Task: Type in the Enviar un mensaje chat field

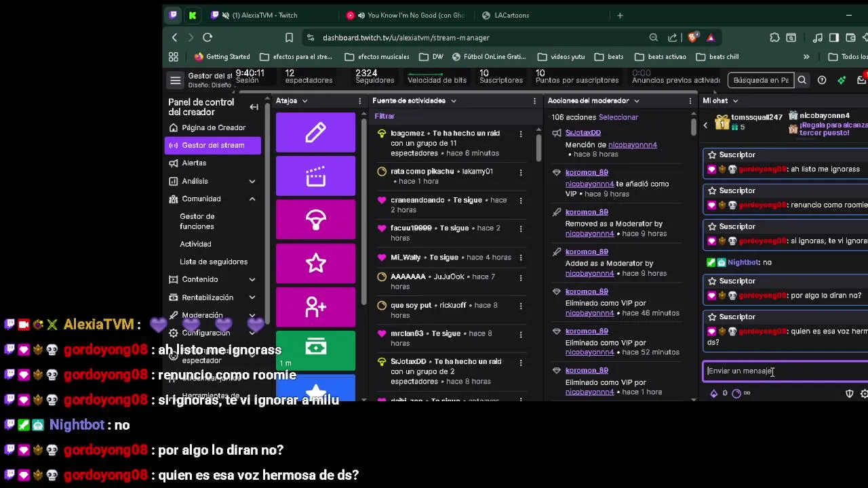Action: (785, 371)
